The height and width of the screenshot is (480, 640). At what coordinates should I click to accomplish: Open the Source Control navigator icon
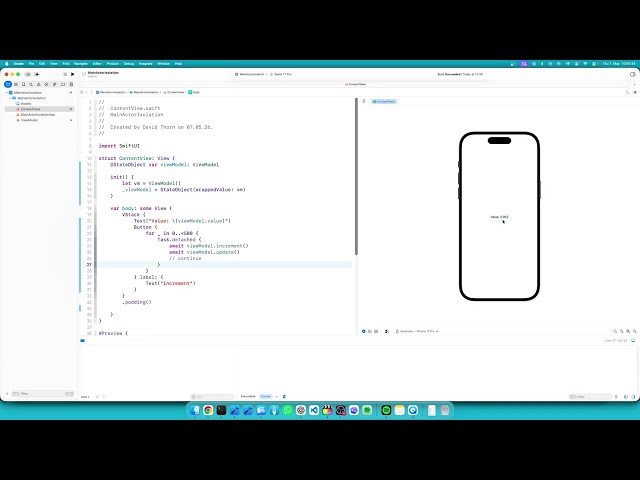click(16, 84)
